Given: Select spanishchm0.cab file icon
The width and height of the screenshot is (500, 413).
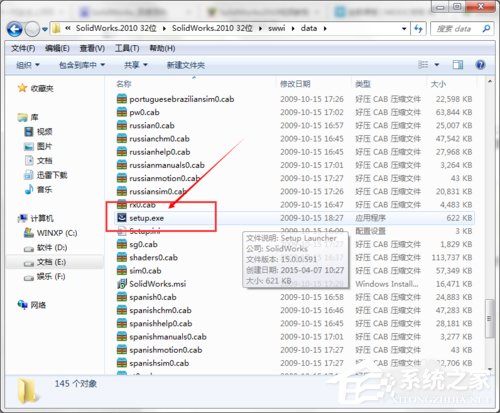Looking at the screenshot, I should click(x=122, y=310).
